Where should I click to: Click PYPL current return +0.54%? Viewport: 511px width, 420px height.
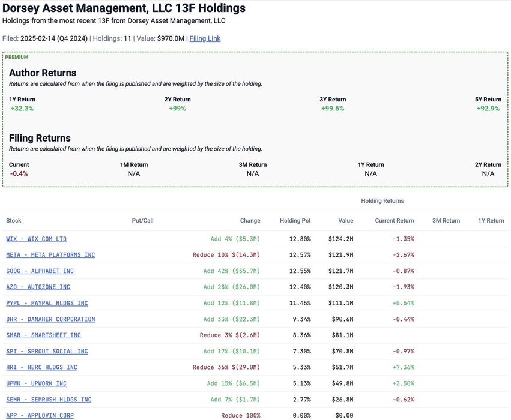point(403,303)
